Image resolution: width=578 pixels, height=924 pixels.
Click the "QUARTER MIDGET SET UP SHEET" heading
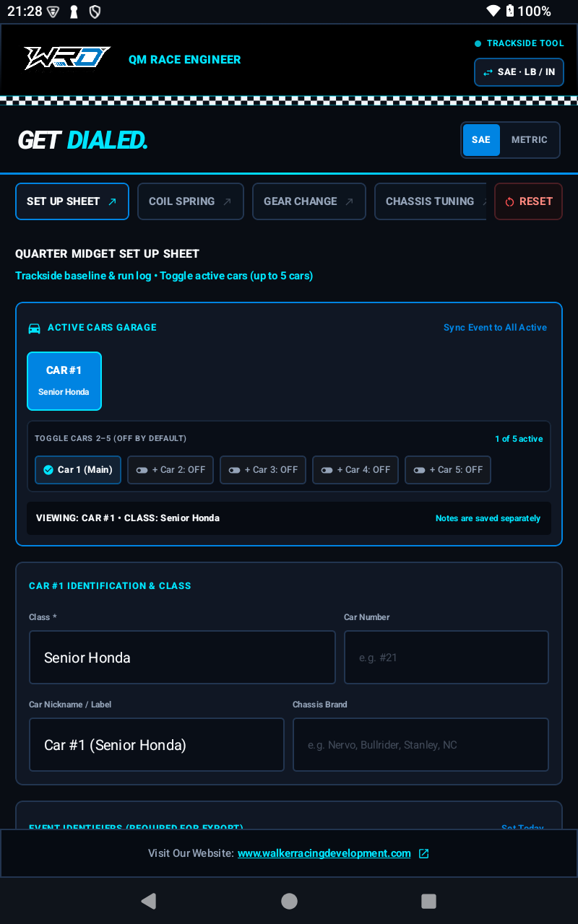[x=107, y=254]
